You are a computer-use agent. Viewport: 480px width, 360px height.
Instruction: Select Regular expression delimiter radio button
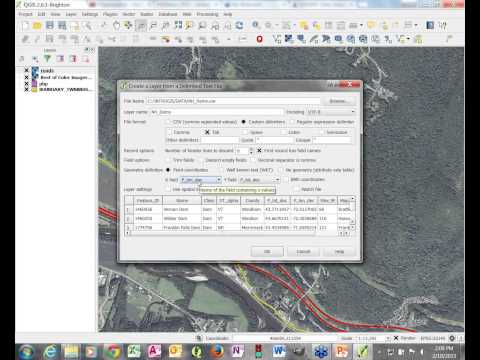292,122
